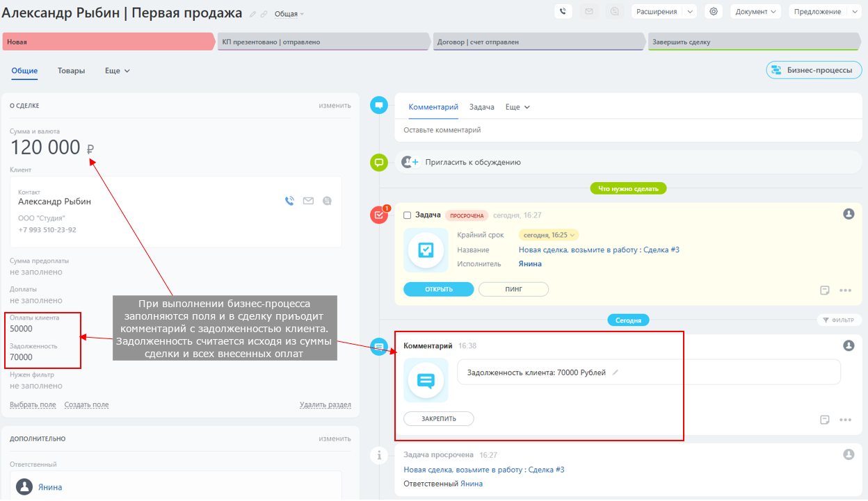Click the Создать поле link
The width and height of the screenshot is (868, 501).
pos(86,404)
